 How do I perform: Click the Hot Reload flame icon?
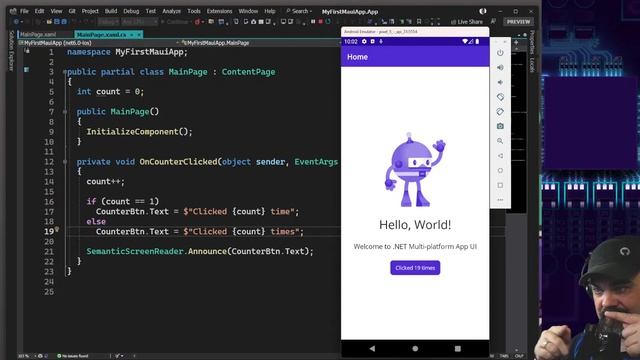pyautogui.click(x=198, y=22)
